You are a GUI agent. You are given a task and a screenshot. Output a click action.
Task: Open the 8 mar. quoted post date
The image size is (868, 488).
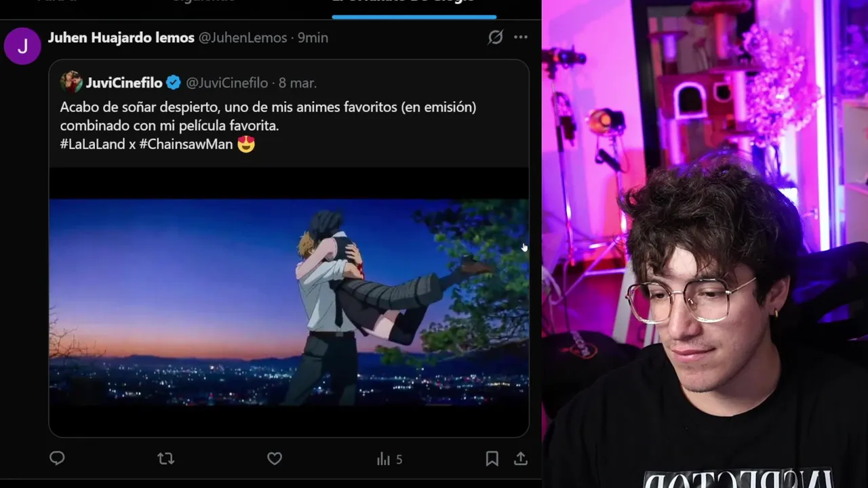(x=298, y=83)
